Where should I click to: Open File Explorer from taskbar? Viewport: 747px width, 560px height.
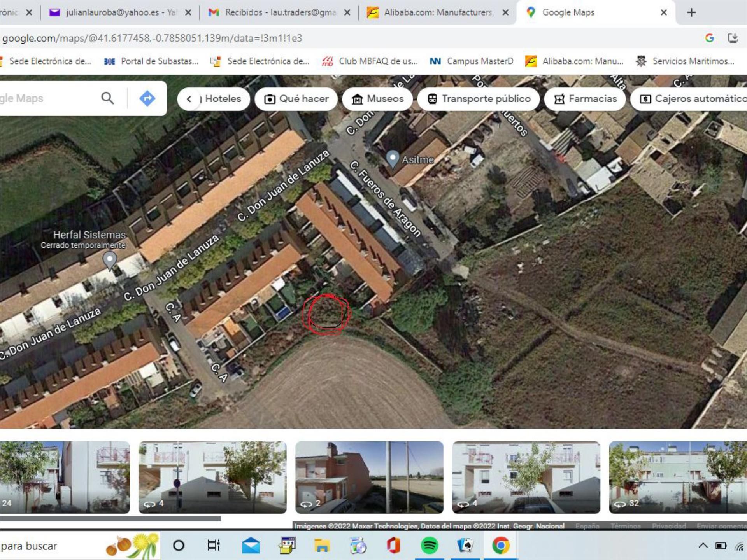click(x=322, y=546)
